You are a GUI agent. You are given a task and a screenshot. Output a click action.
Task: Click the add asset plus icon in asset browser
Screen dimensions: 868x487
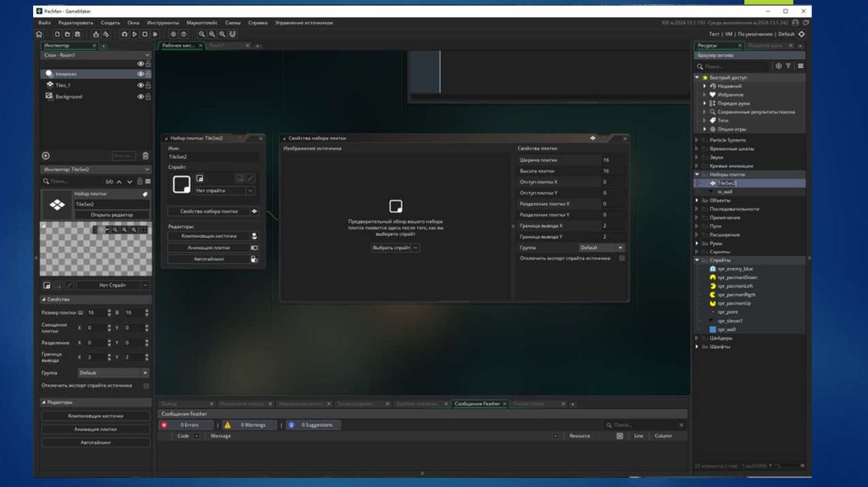(x=779, y=65)
